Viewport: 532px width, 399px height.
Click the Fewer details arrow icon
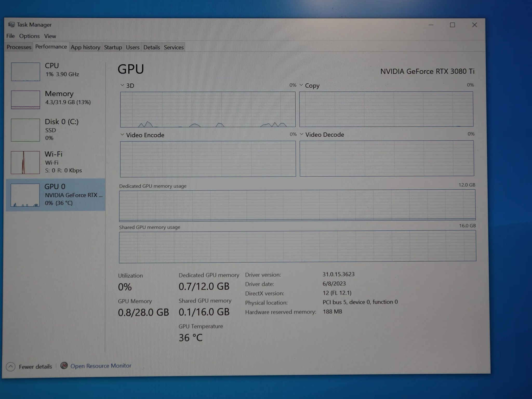tap(10, 367)
